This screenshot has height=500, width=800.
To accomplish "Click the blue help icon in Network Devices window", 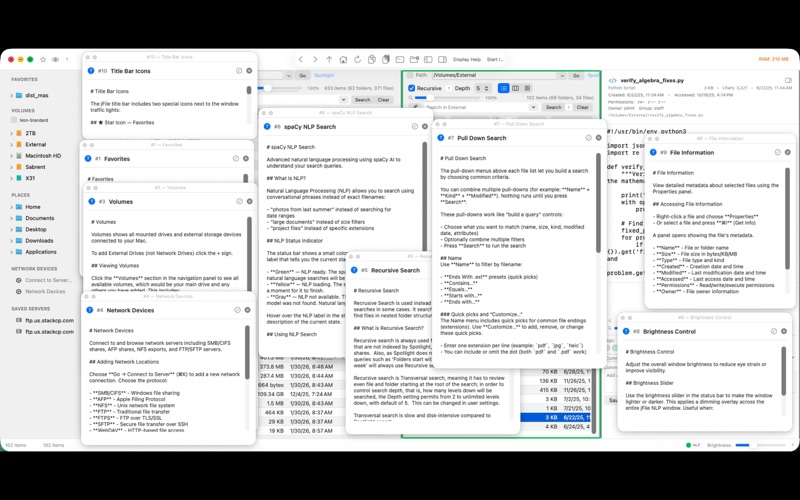I will click(x=90, y=310).
